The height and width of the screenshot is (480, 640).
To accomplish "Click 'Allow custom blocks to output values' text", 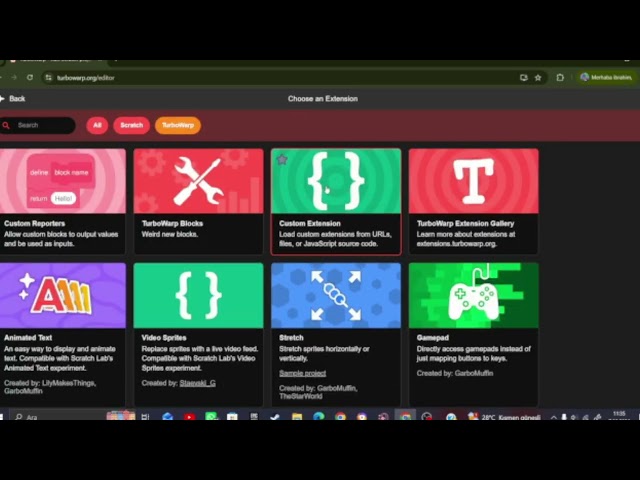I will coord(61,239).
